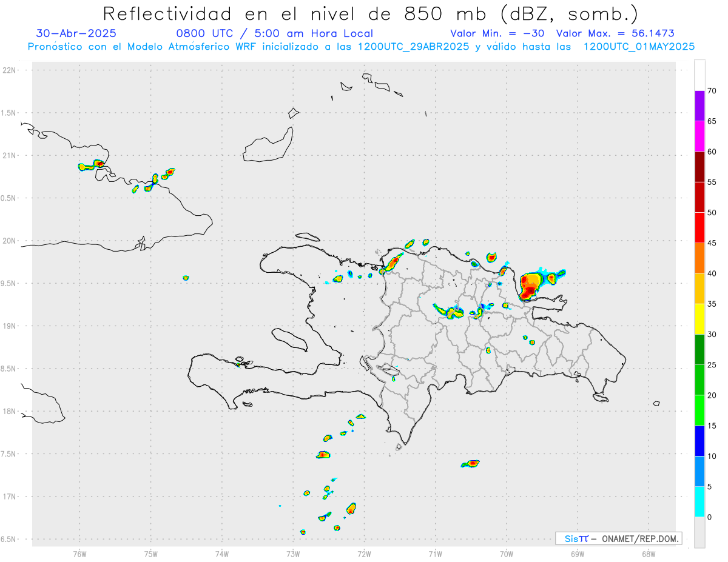Screen dimensions: 728x562
Task: Click the Great Inagua island outline near 21N 73W
Action: pos(269,146)
